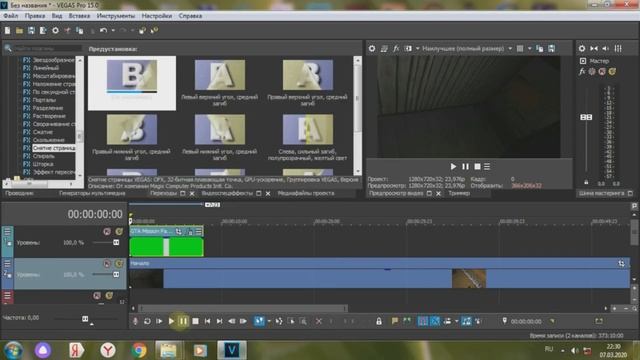Close the Переходы tab

click(191, 193)
